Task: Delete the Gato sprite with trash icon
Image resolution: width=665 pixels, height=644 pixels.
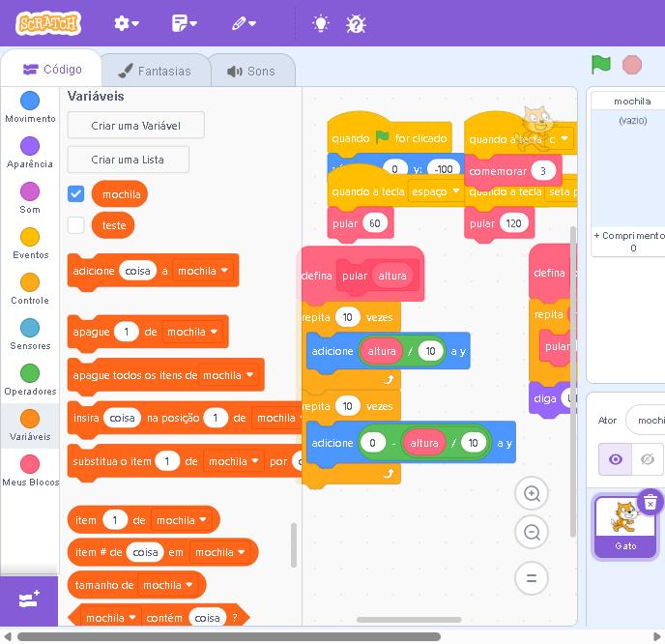Action: pyautogui.click(x=651, y=502)
